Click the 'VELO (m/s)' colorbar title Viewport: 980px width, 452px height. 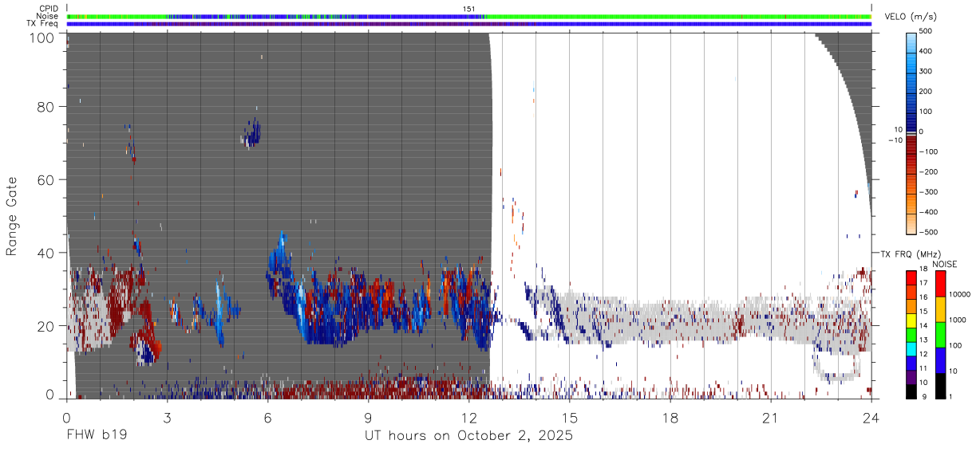pyautogui.click(x=911, y=18)
